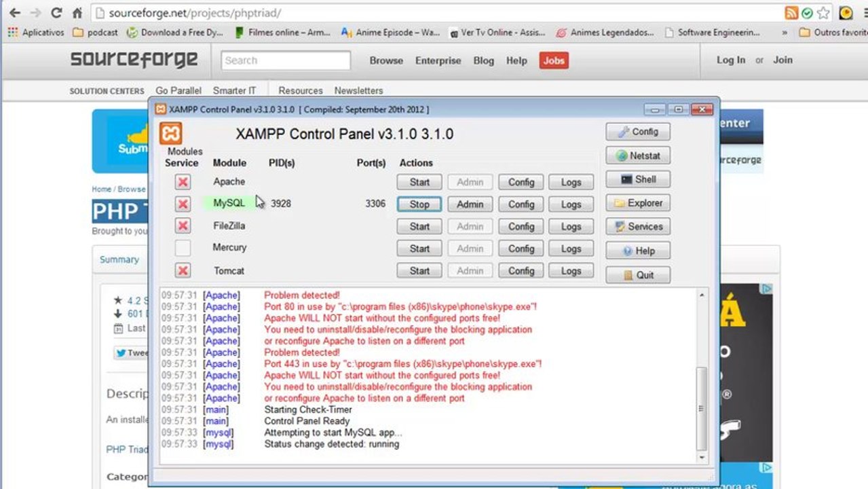Open the MySQL Admin button

[x=470, y=204]
